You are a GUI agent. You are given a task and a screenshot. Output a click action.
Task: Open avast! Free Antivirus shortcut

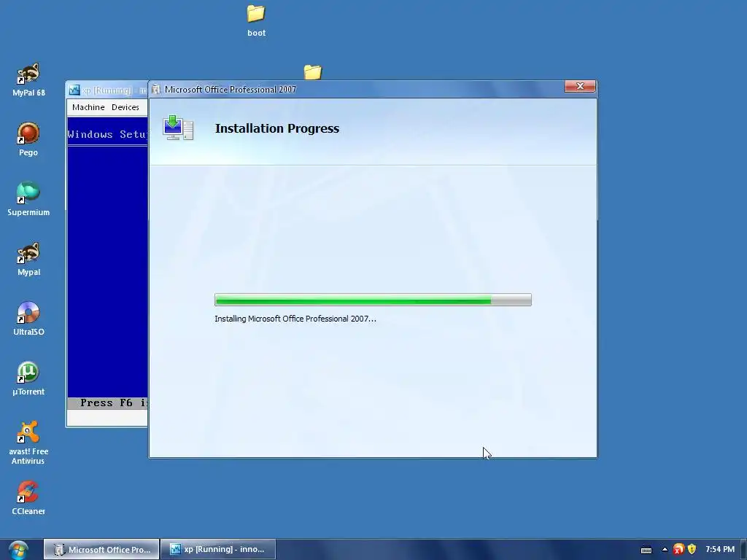point(28,443)
